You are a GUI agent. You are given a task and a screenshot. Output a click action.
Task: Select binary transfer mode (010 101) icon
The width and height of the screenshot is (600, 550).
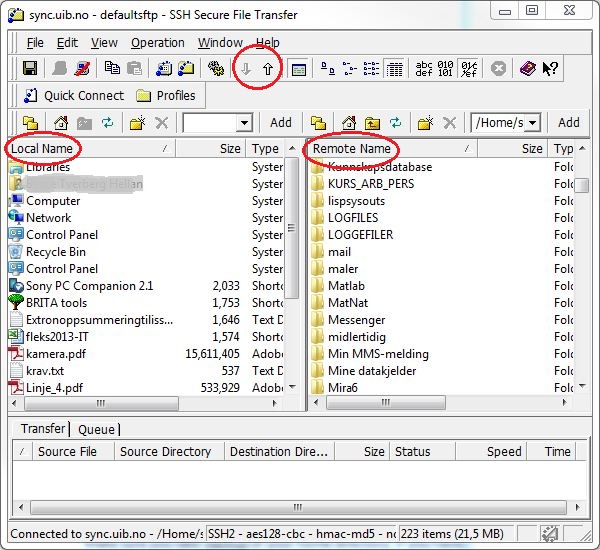[x=447, y=69]
